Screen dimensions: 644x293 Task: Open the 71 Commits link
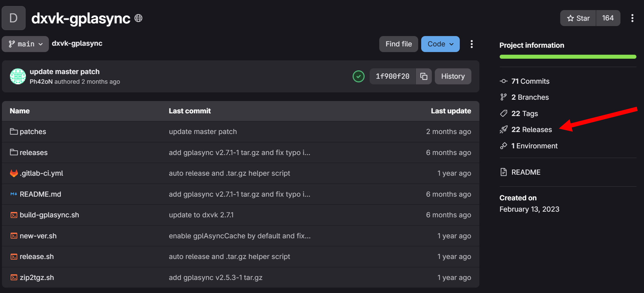coord(530,81)
